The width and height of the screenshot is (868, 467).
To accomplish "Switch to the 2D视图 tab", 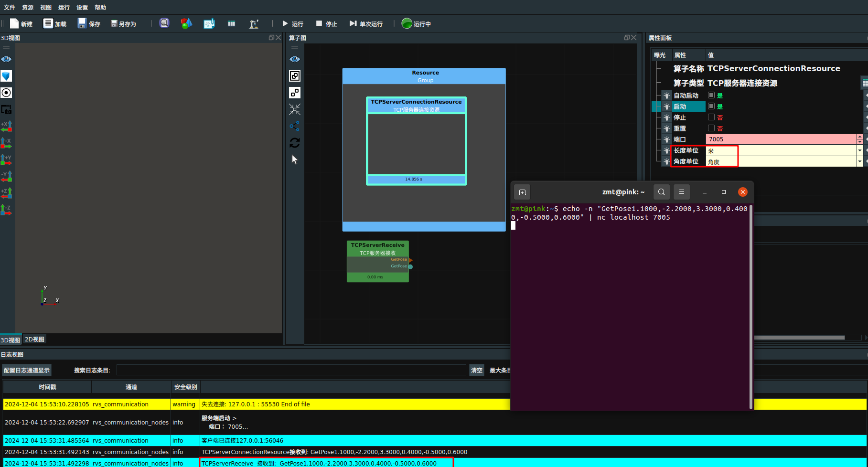I will tap(34, 339).
